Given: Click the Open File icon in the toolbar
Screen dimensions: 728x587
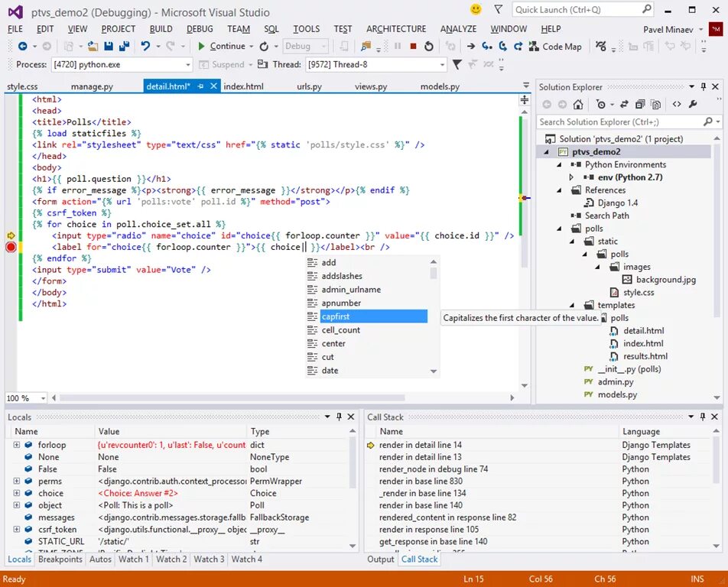Looking at the screenshot, I should (x=93, y=46).
